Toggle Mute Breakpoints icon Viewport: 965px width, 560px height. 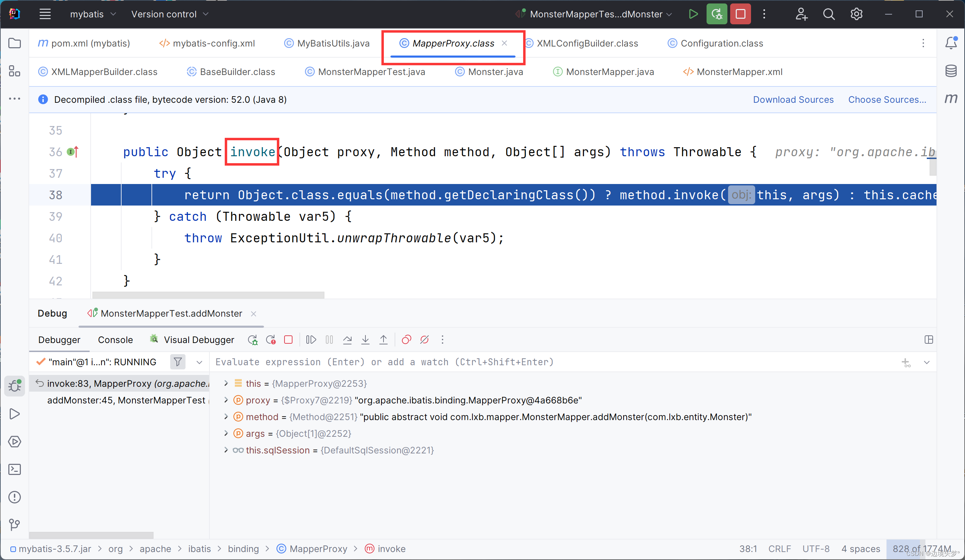(x=424, y=340)
